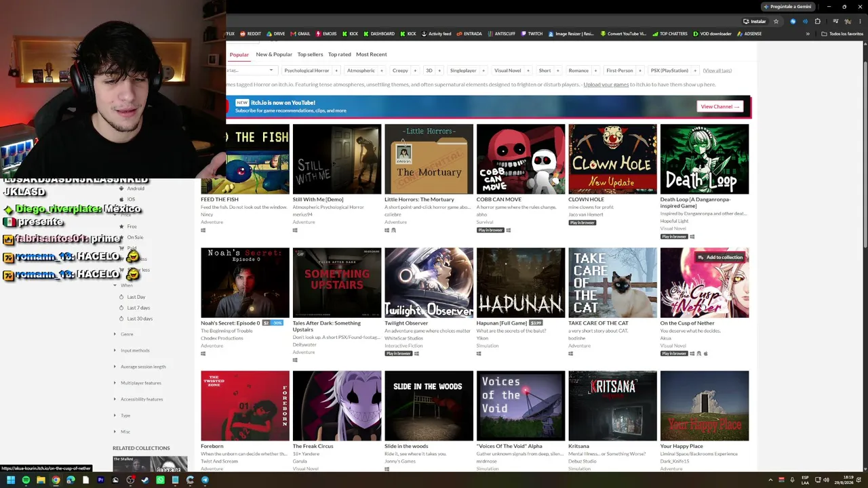Add the 3D tag filter
This screenshot has height=488, width=868.
tap(439, 70)
